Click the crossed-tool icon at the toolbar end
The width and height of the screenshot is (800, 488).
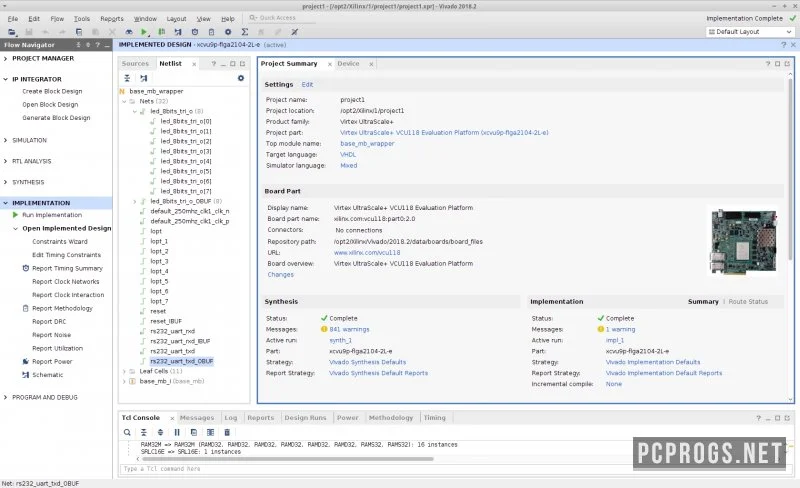click(294, 32)
